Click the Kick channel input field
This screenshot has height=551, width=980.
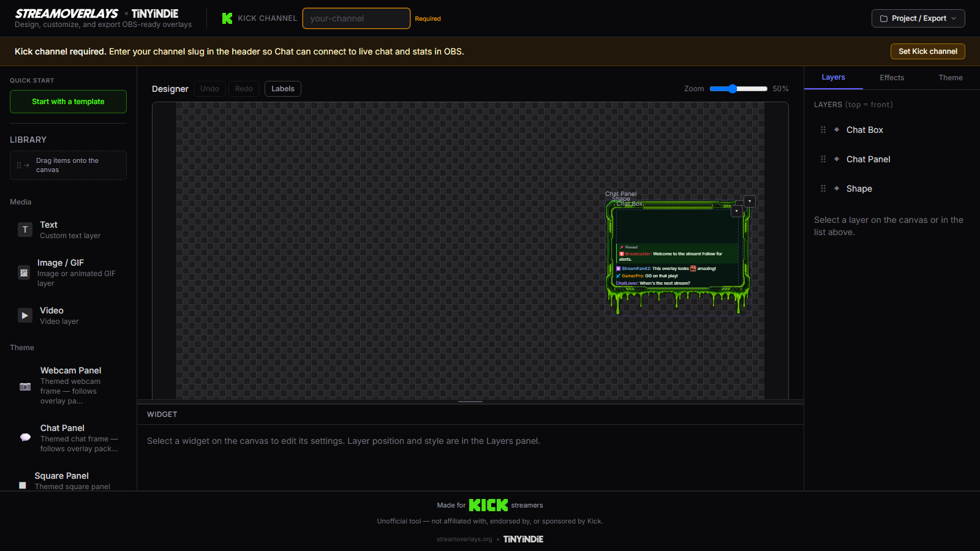356,18
